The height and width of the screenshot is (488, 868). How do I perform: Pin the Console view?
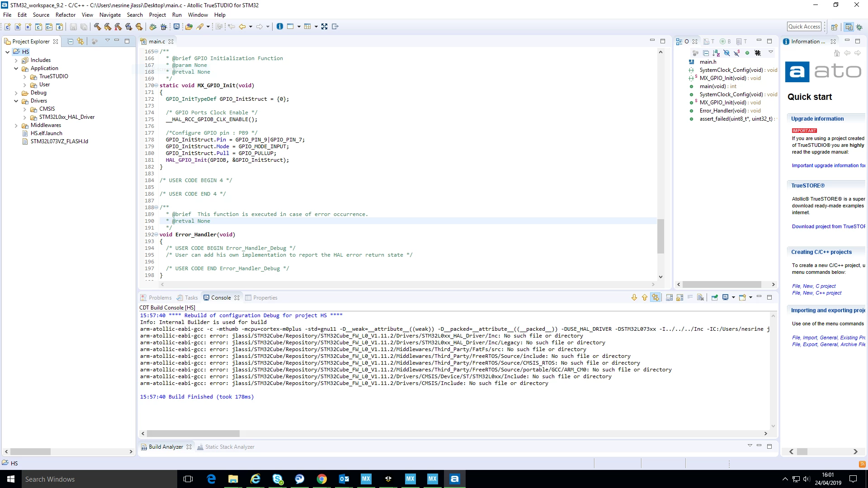[x=715, y=297]
